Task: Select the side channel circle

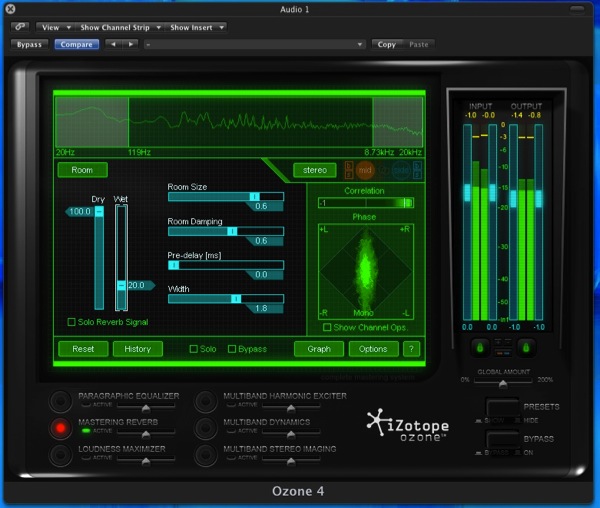Action: coord(401,170)
